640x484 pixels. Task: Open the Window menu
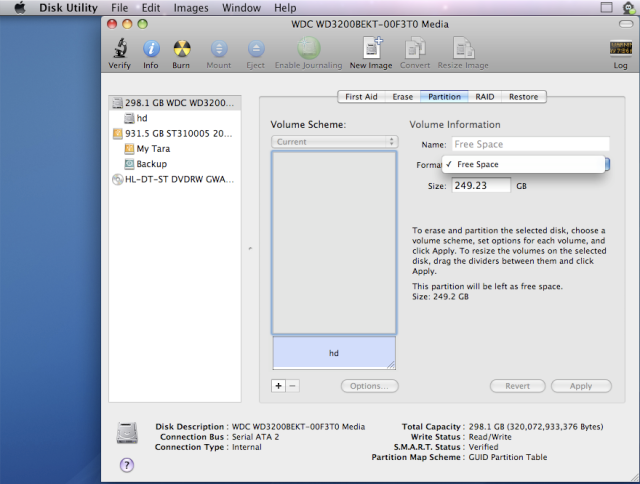coord(241,8)
